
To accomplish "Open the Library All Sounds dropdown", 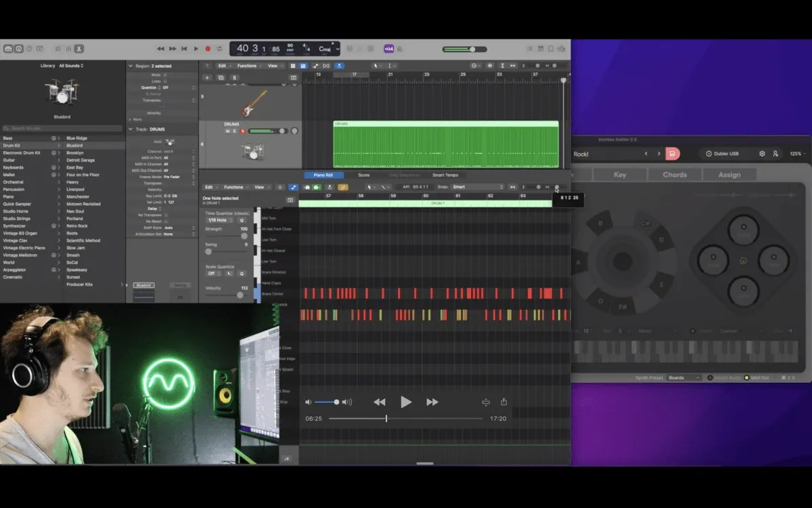I will [x=71, y=66].
